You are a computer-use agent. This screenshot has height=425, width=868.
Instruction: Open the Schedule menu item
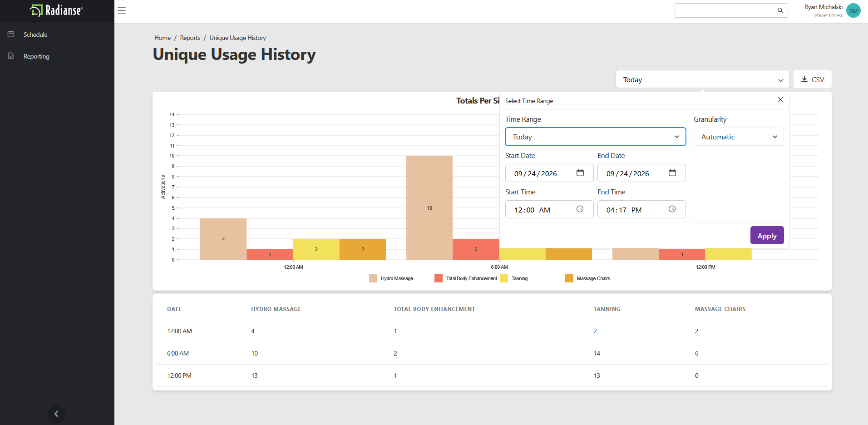(x=35, y=35)
